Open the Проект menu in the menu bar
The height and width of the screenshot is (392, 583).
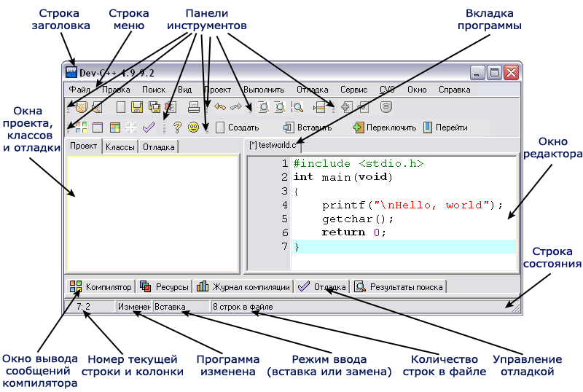[x=217, y=90]
